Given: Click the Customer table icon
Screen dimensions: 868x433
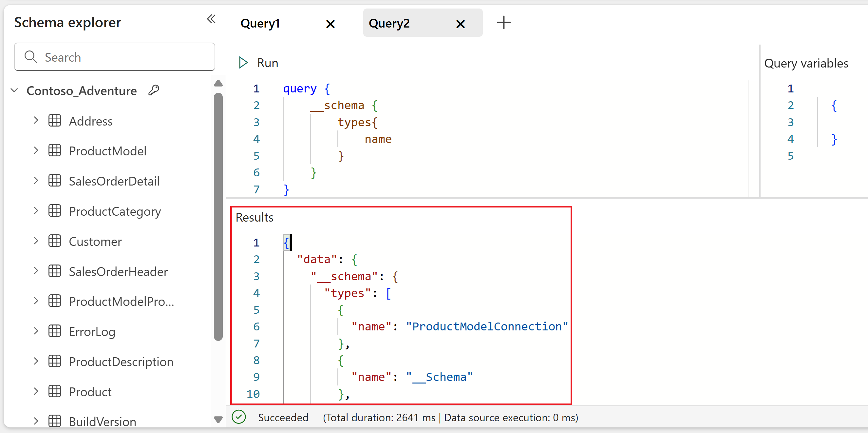Looking at the screenshot, I should pos(55,241).
